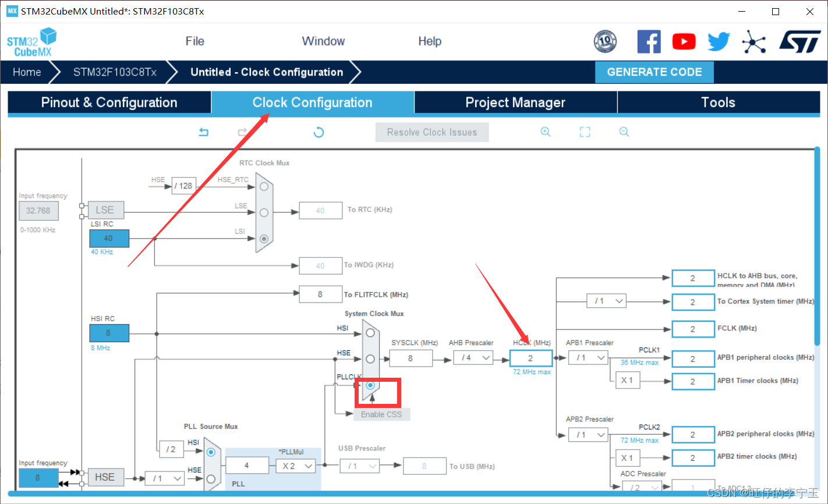Viewport: 828px width, 504px height.
Task: Click the APB1 peripheral clocks value box
Action: (693, 359)
